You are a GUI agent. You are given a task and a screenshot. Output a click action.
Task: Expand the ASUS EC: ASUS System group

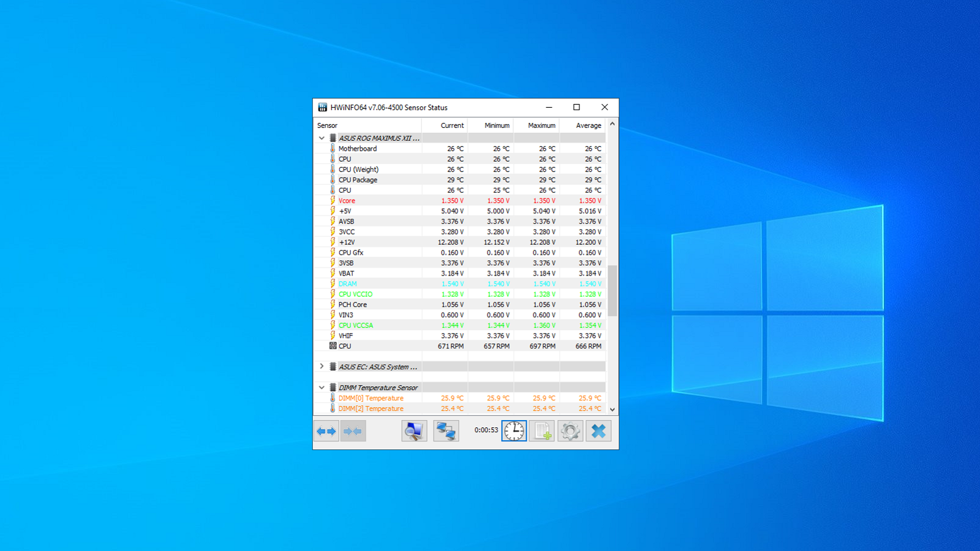[x=322, y=367]
